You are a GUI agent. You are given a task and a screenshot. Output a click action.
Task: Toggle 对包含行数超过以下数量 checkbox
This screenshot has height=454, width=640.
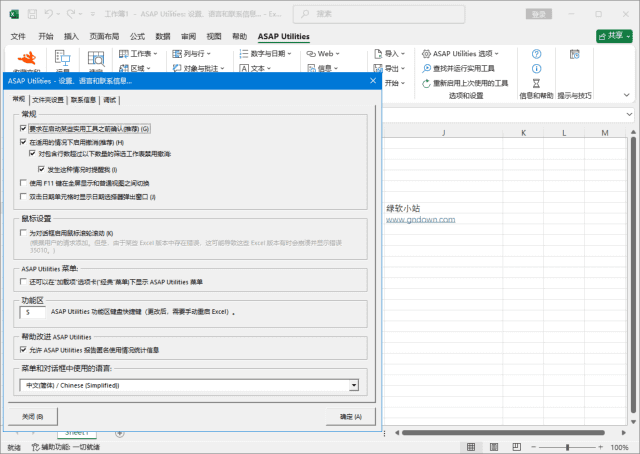click(x=32, y=154)
